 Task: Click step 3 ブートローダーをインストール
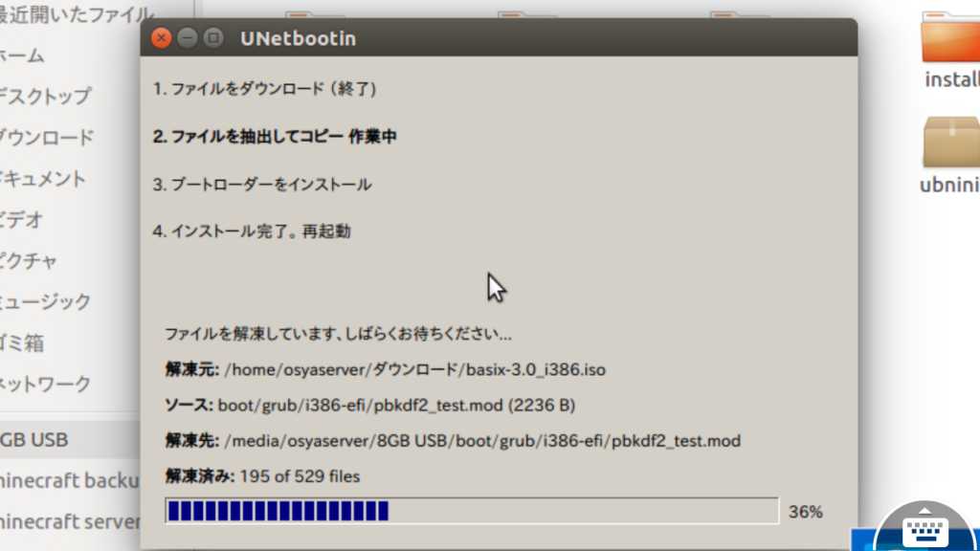coord(262,185)
